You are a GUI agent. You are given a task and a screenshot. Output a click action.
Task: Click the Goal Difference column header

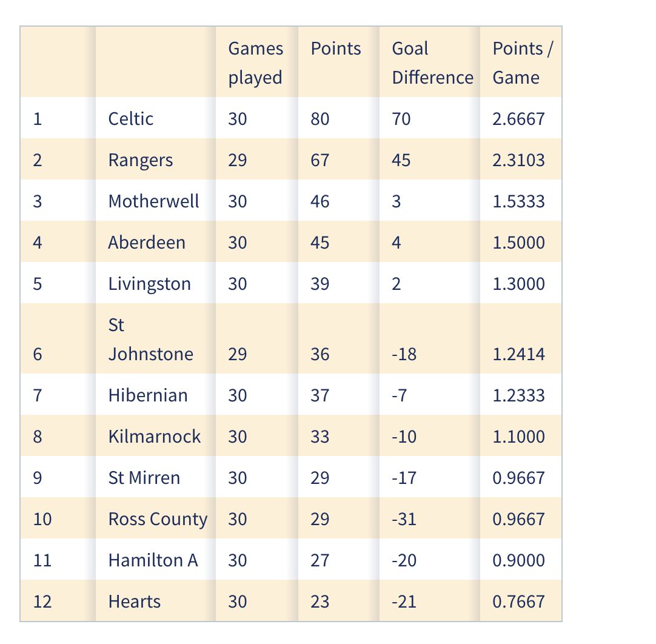click(x=432, y=62)
